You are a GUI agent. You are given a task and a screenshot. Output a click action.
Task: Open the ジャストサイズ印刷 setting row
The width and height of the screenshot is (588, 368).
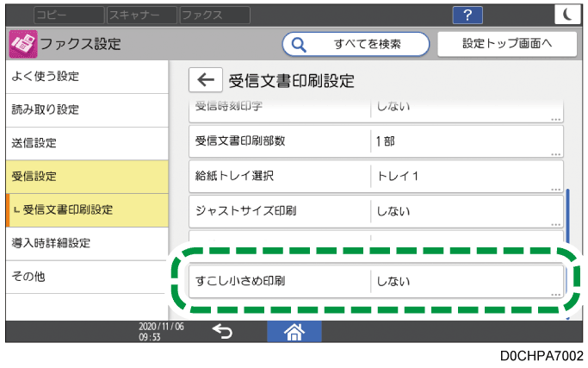point(376,211)
